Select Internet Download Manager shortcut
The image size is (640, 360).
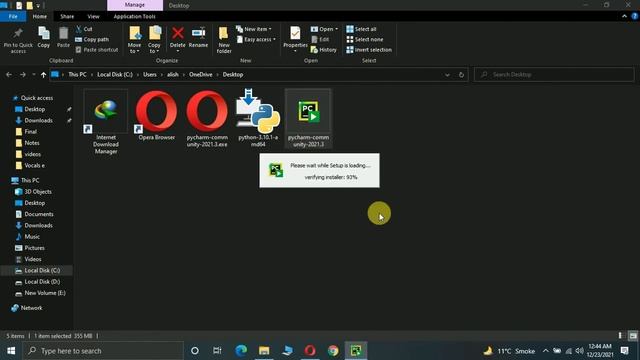[x=106, y=122]
